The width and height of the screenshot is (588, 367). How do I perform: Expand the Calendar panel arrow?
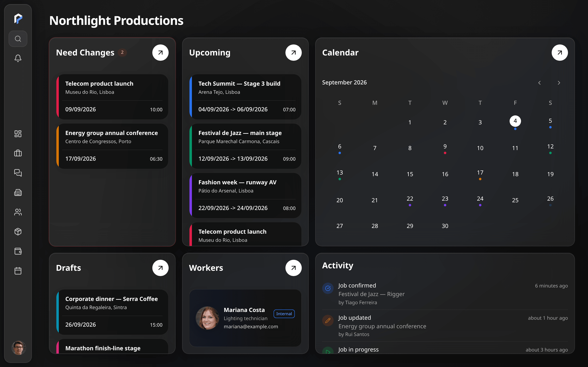tap(560, 53)
